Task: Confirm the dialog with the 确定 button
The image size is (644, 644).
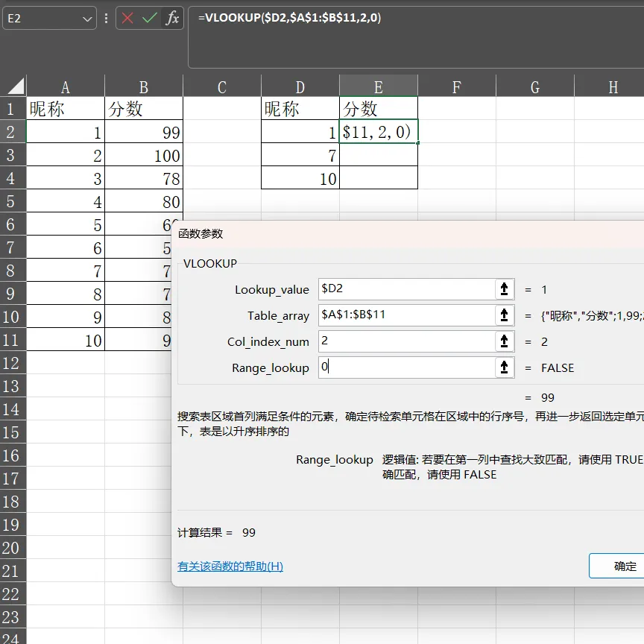Action: (x=616, y=566)
